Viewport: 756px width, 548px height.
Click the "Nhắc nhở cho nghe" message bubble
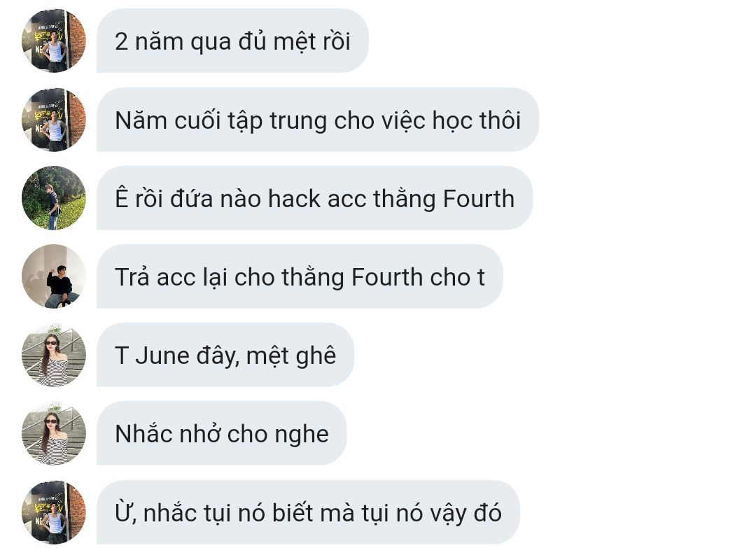pyautogui.click(x=221, y=434)
